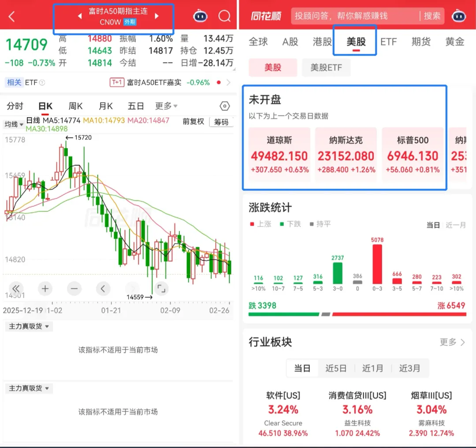Switch to the 港股 market tab
476x448 pixels.
click(x=322, y=41)
